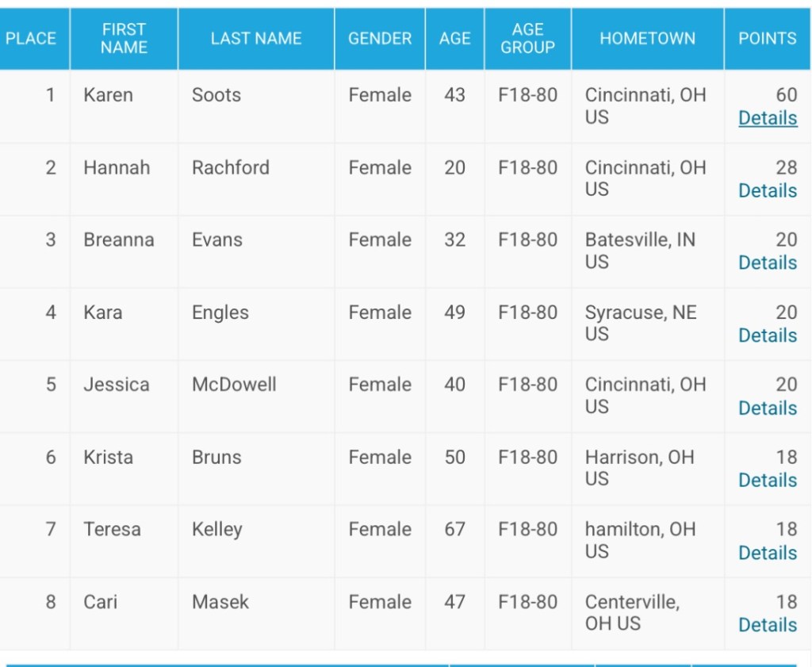Sort by the PLACE column header
This screenshot has width=812, height=667.
31,38
